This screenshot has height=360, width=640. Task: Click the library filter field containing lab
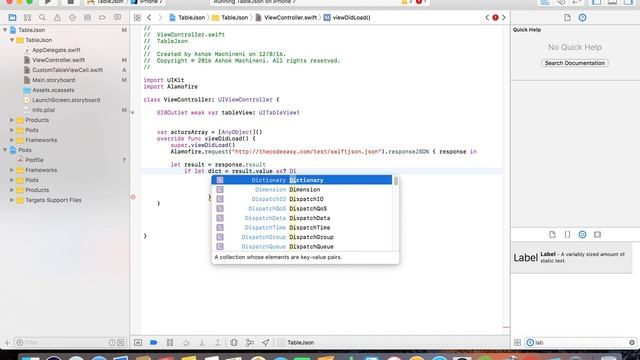(x=580, y=342)
